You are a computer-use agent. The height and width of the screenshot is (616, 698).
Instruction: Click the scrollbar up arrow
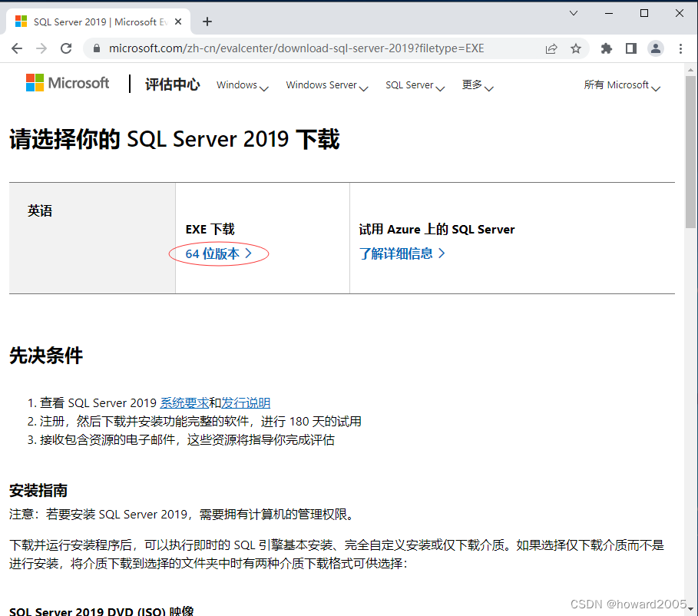click(x=690, y=70)
